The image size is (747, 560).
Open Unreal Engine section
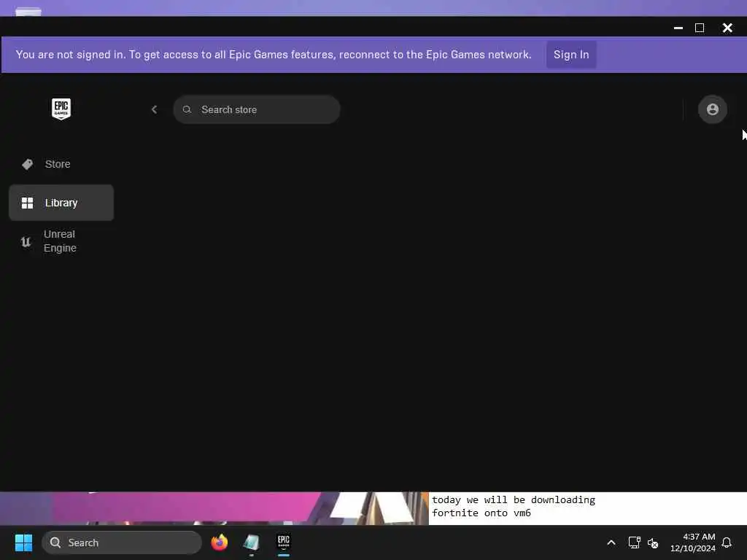(x=61, y=241)
